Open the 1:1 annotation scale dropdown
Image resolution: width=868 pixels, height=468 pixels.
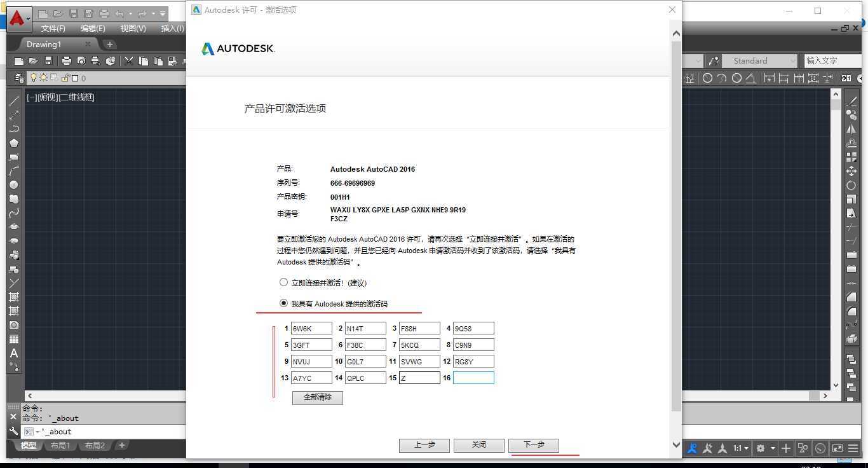pos(741,448)
